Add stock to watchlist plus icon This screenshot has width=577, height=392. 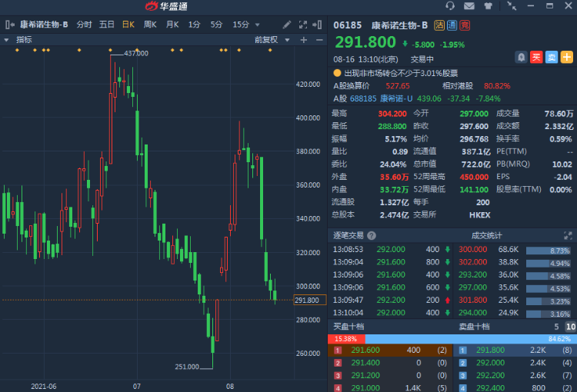click(x=567, y=58)
